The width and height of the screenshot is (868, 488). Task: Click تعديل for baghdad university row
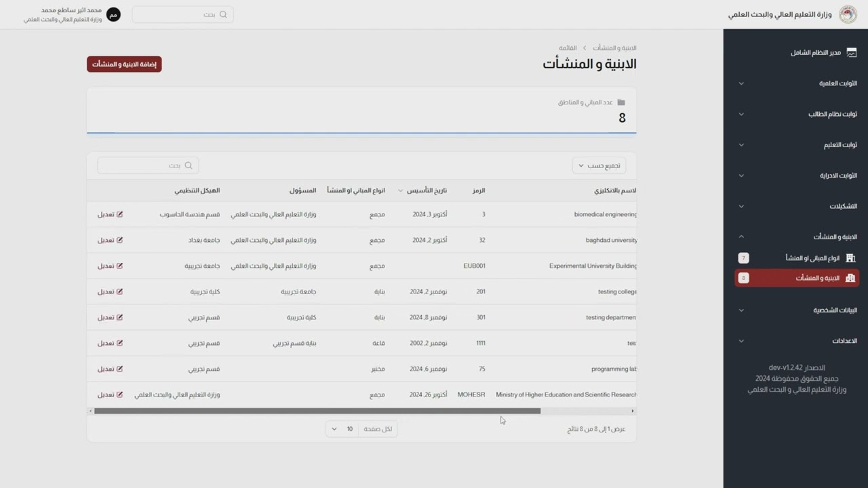pyautogui.click(x=110, y=240)
